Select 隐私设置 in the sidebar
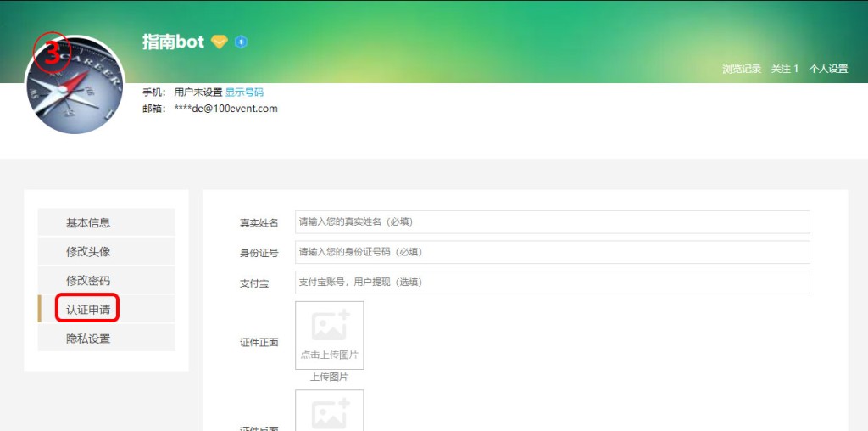Image resolution: width=868 pixels, height=431 pixels. [x=106, y=338]
